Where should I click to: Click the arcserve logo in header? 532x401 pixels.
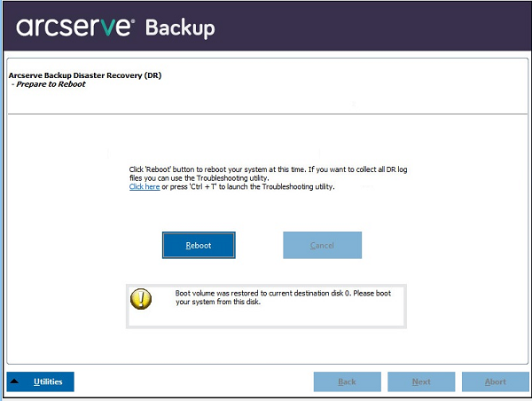point(75,28)
